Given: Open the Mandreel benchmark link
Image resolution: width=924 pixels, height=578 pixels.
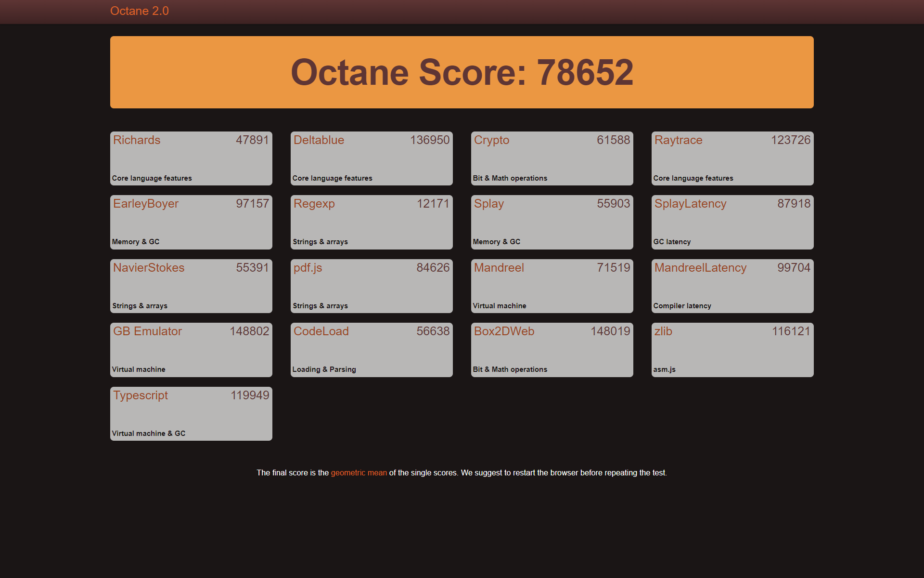Looking at the screenshot, I should point(499,268).
